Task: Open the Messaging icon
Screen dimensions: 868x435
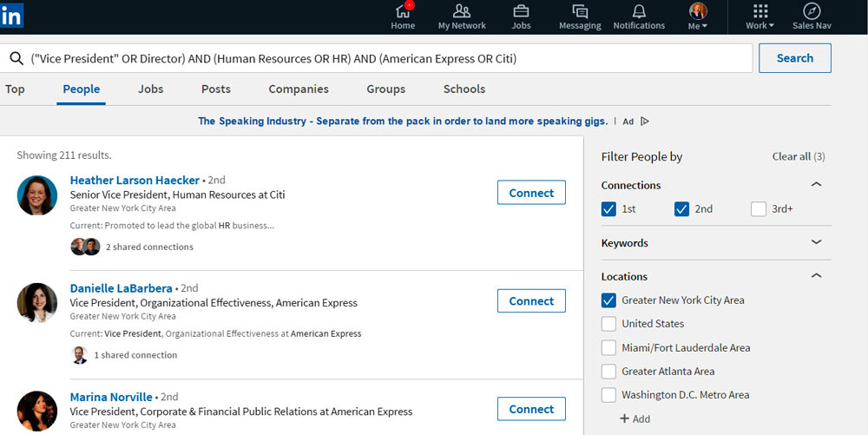Action: tap(580, 11)
